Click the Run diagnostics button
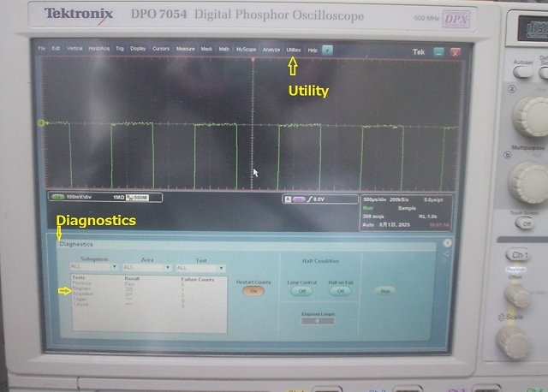 pyautogui.click(x=385, y=291)
